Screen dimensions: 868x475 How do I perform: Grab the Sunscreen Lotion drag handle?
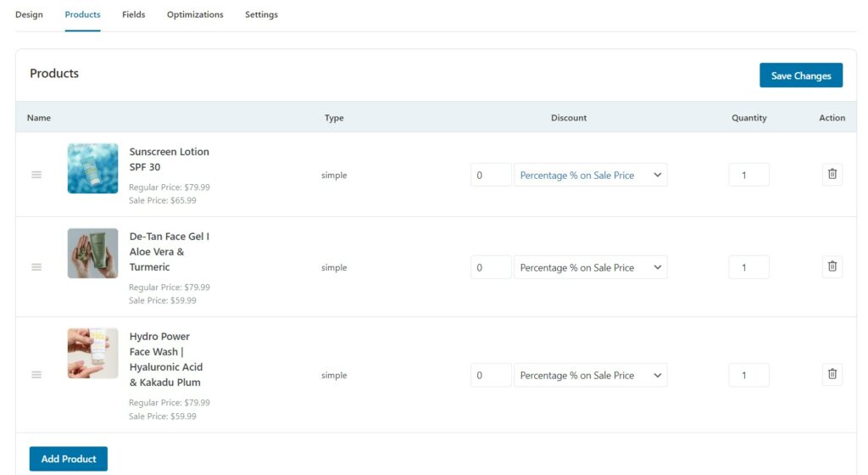[36, 175]
